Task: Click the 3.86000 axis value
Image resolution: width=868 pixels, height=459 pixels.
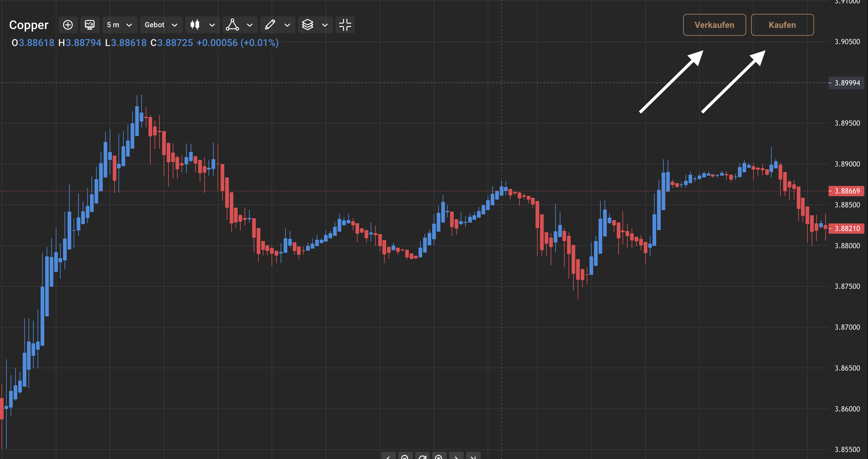Action: (847, 409)
